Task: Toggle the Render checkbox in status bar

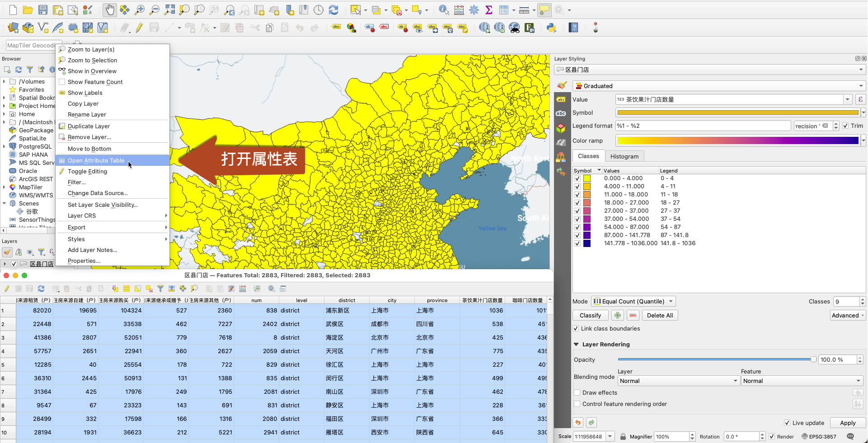Action: [x=772, y=437]
